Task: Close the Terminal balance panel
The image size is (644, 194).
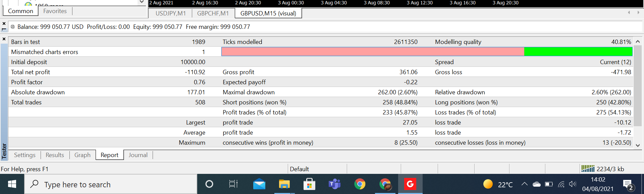Action: point(4,23)
